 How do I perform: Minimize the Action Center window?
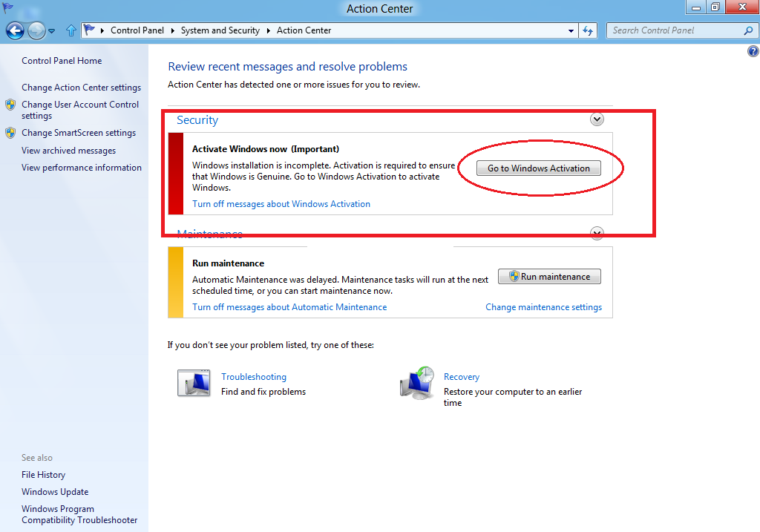tap(696, 7)
